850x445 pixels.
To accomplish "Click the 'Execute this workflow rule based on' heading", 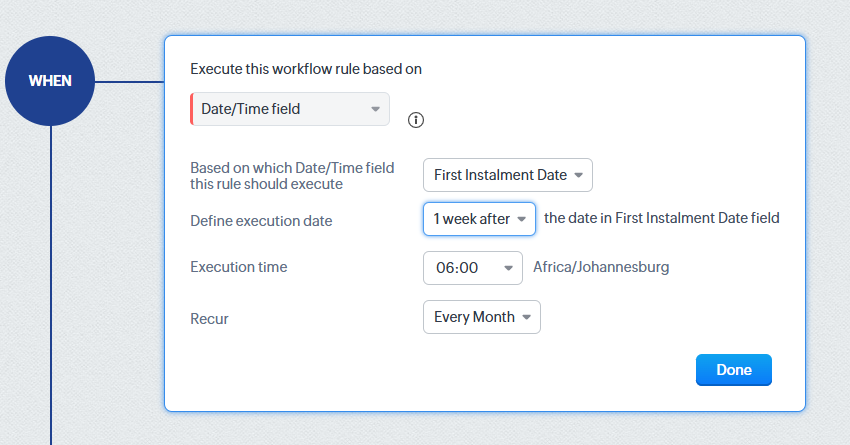I will (306, 69).
